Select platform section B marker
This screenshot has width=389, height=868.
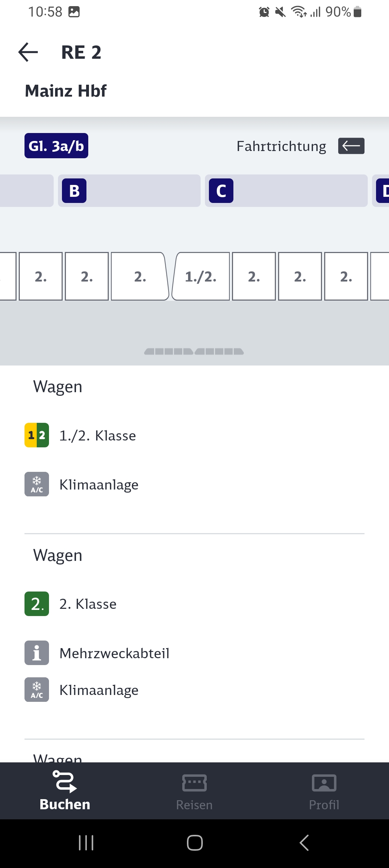pyautogui.click(x=74, y=191)
